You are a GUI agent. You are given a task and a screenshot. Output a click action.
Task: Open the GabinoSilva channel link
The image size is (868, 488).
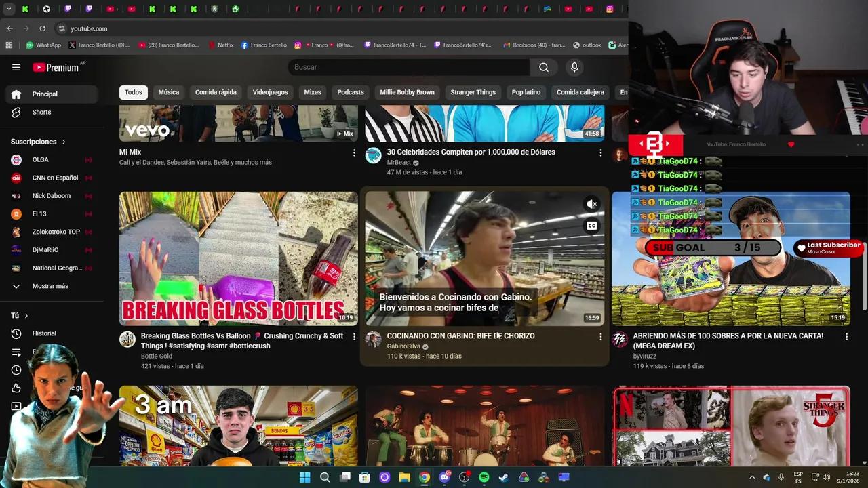pyautogui.click(x=403, y=346)
